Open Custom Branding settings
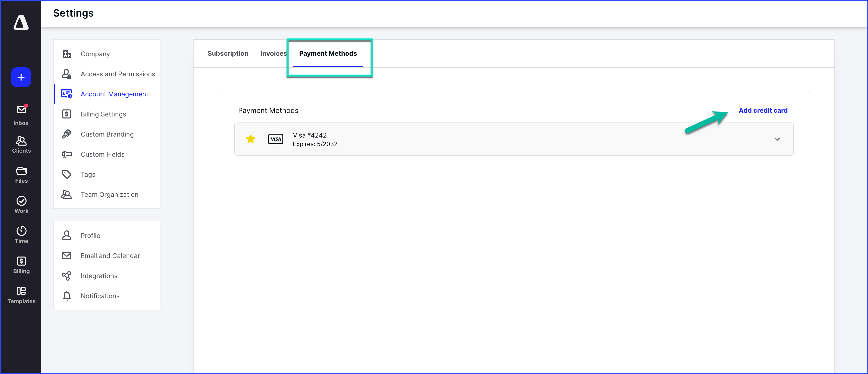This screenshot has height=374, width=868. click(x=107, y=134)
